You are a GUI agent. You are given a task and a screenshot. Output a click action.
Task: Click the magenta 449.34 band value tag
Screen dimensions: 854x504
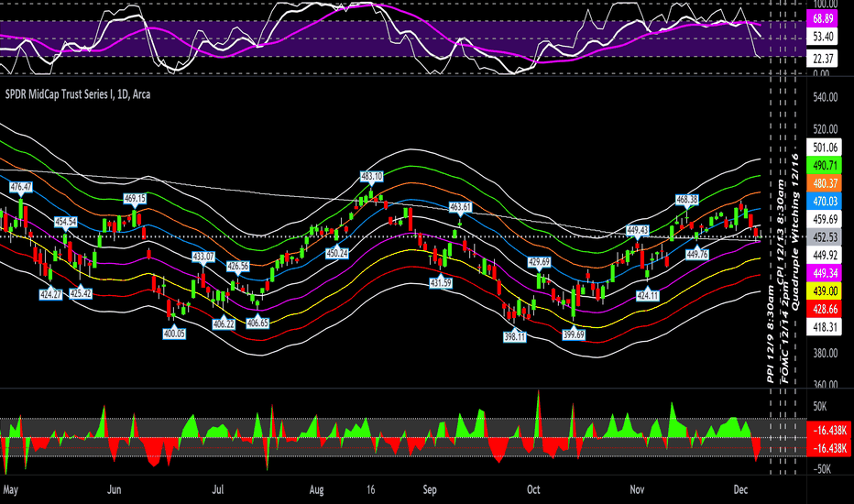click(x=825, y=273)
